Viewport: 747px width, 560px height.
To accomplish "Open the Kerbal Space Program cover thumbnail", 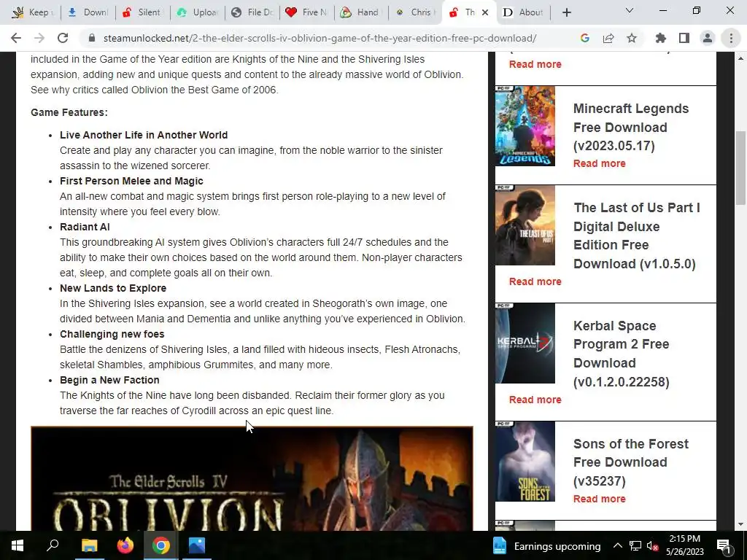I will pyautogui.click(x=525, y=343).
